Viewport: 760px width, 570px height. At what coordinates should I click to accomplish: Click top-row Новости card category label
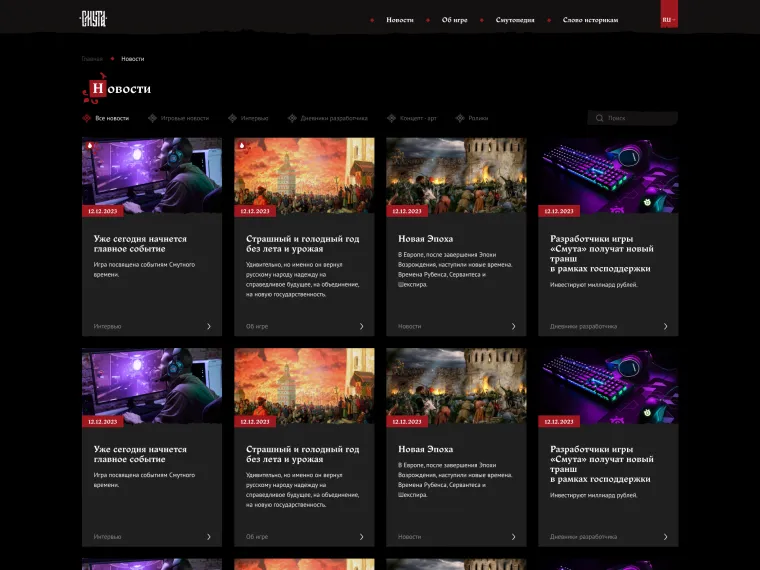tap(410, 327)
